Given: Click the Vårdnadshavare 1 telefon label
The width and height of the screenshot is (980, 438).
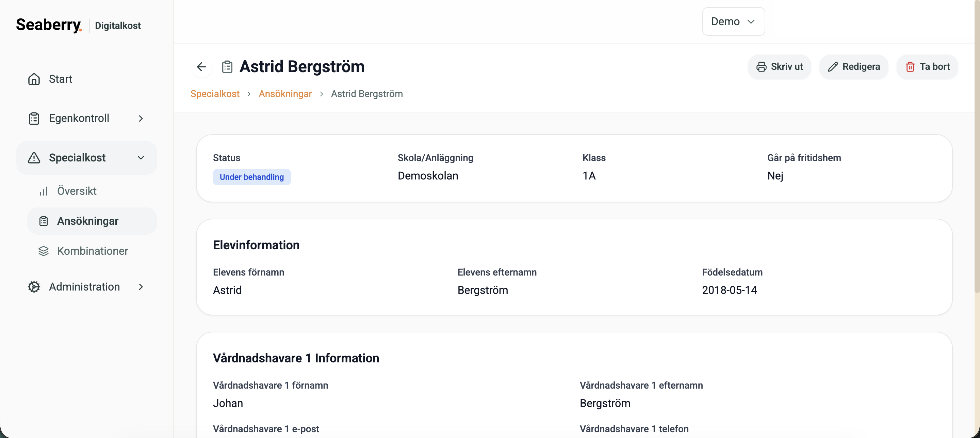Looking at the screenshot, I should (x=634, y=429).
